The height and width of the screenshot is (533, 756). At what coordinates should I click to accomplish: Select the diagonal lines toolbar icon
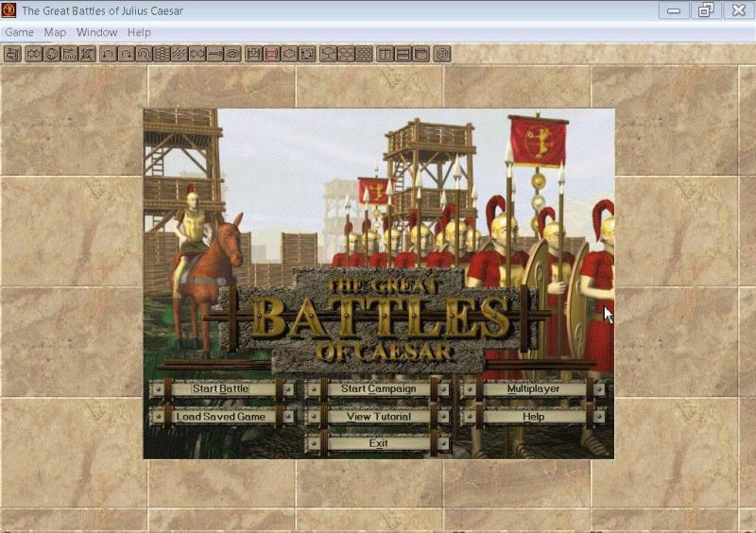(x=180, y=54)
